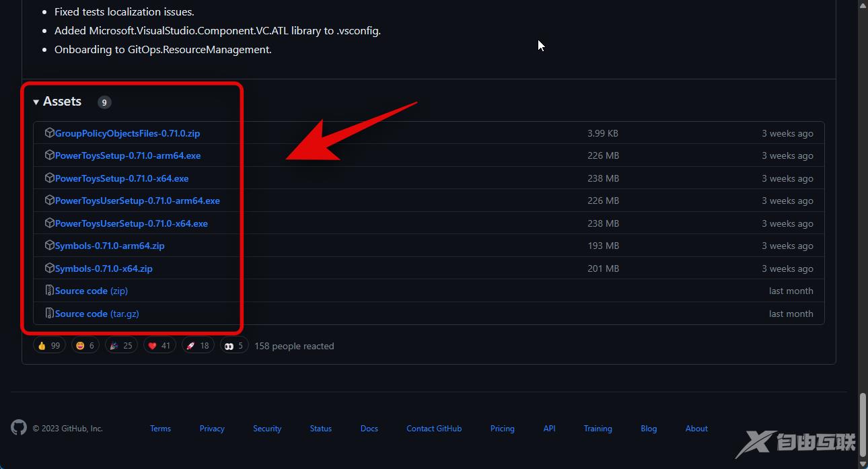
Task: Go to Contact GitHub page
Action: (434, 429)
